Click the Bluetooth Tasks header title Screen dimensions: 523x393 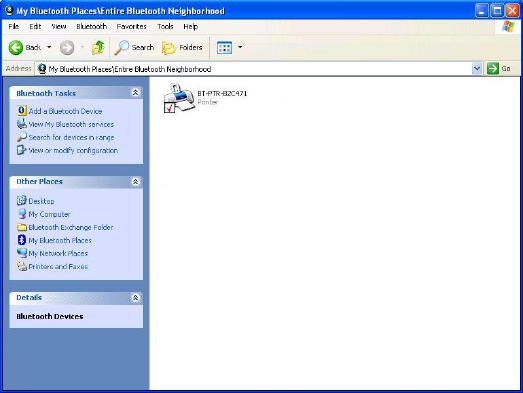46,93
